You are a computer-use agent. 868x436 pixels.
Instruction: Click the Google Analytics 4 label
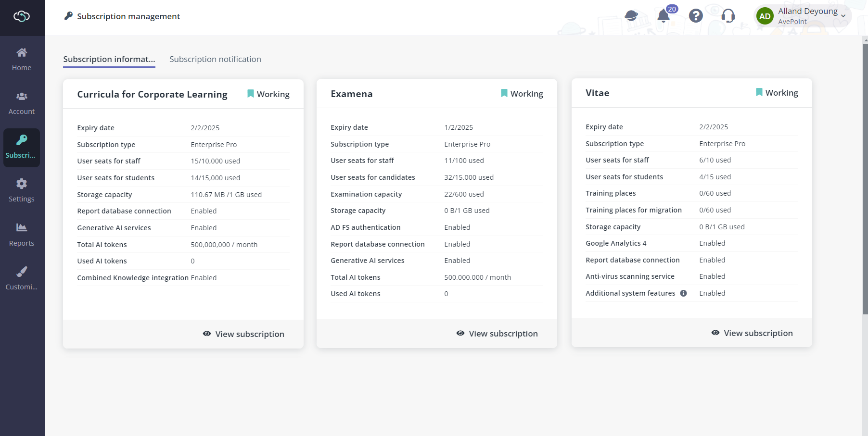coord(616,243)
